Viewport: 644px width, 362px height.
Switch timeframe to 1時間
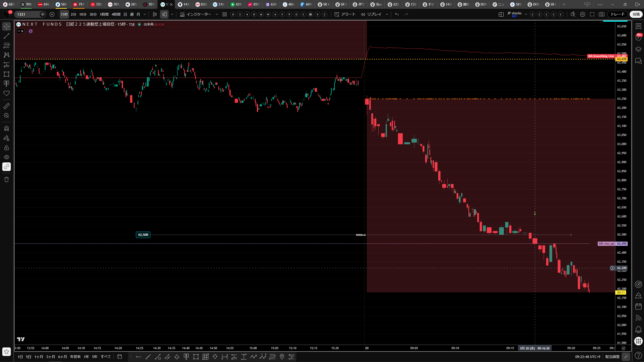point(104,14)
